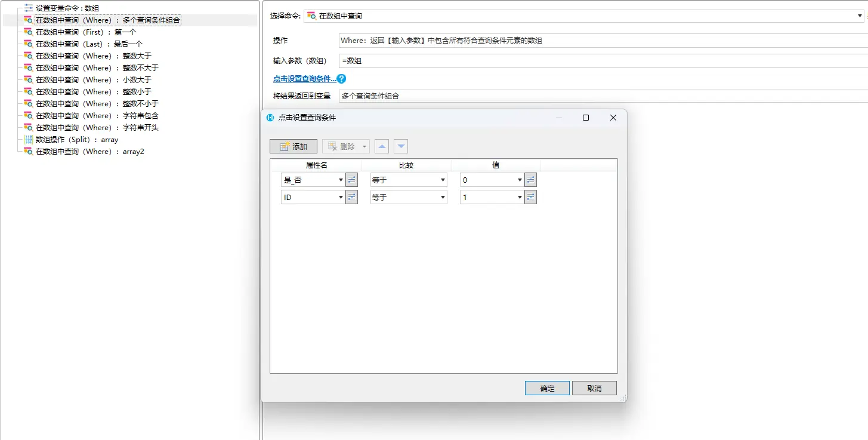Select 在数组中查询 (Where)：小数大于 row
Screen dimensions: 868x440
tap(94, 80)
